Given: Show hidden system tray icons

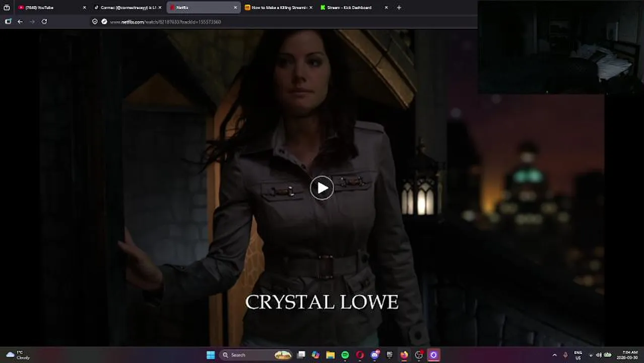Looking at the screenshot, I should (555, 355).
